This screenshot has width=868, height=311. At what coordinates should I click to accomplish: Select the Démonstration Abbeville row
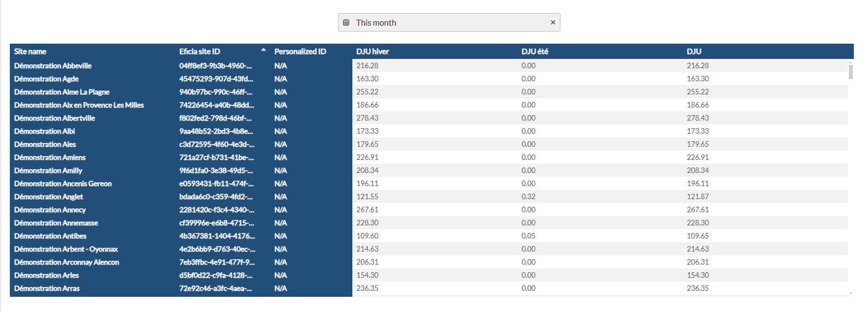click(x=53, y=66)
